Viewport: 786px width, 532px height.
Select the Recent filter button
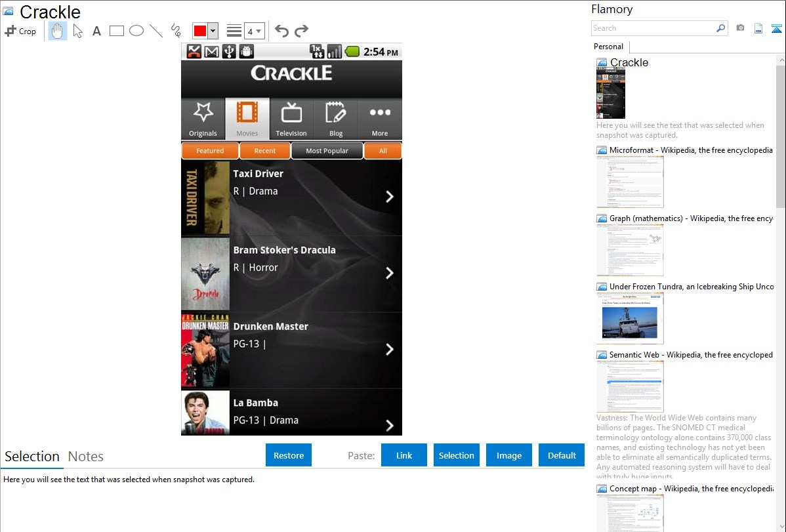[x=264, y=151]
